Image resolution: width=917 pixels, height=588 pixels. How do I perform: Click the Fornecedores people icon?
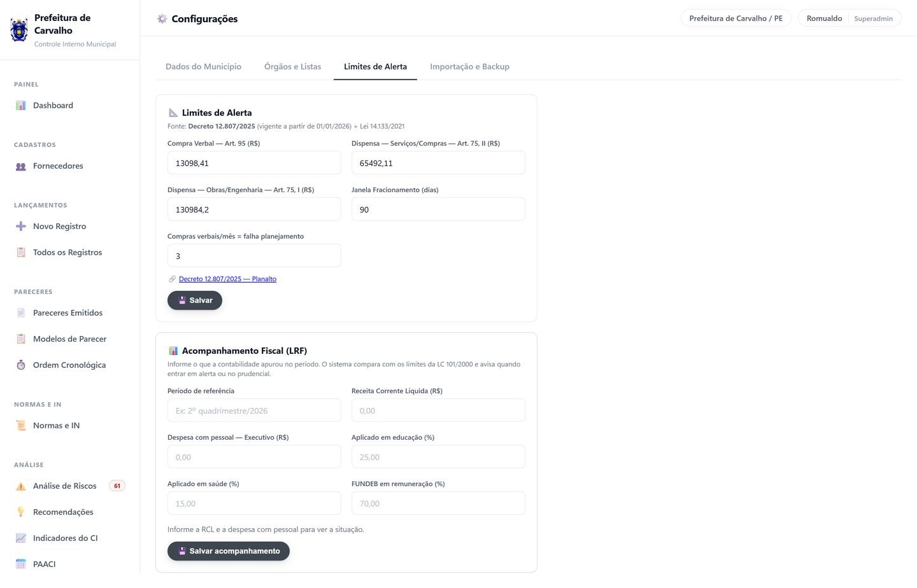point(21,166)
